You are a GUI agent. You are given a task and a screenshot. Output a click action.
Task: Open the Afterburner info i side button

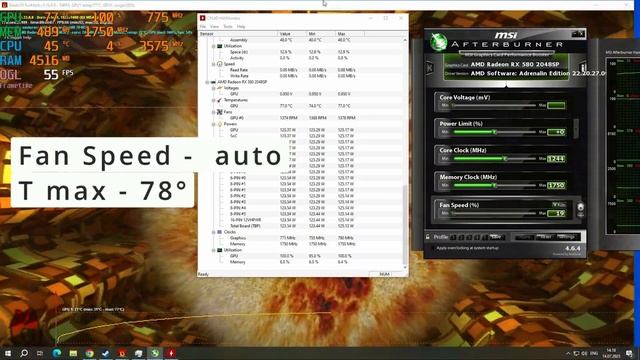582,68
